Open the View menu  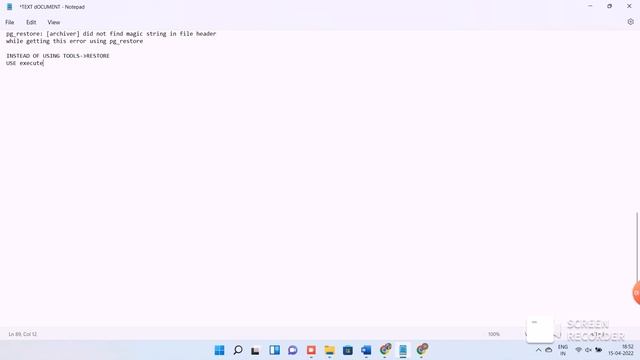54,22
